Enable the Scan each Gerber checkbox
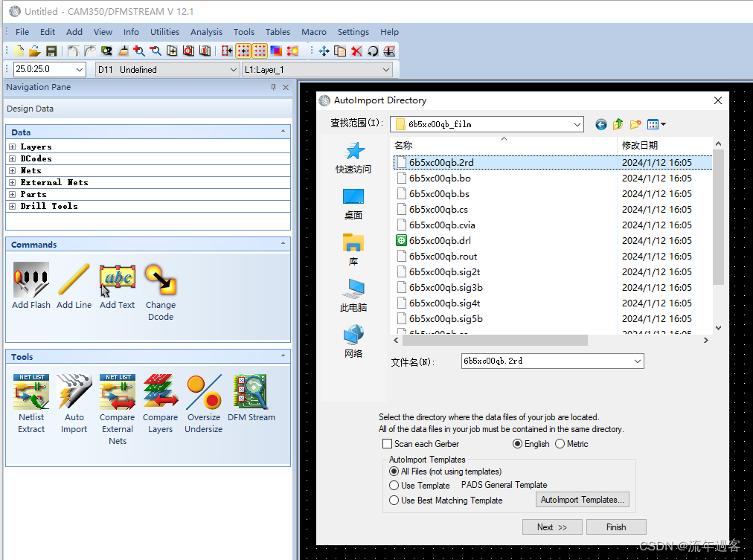The width and height of the screenshot is (753, 560). (387, 444)
